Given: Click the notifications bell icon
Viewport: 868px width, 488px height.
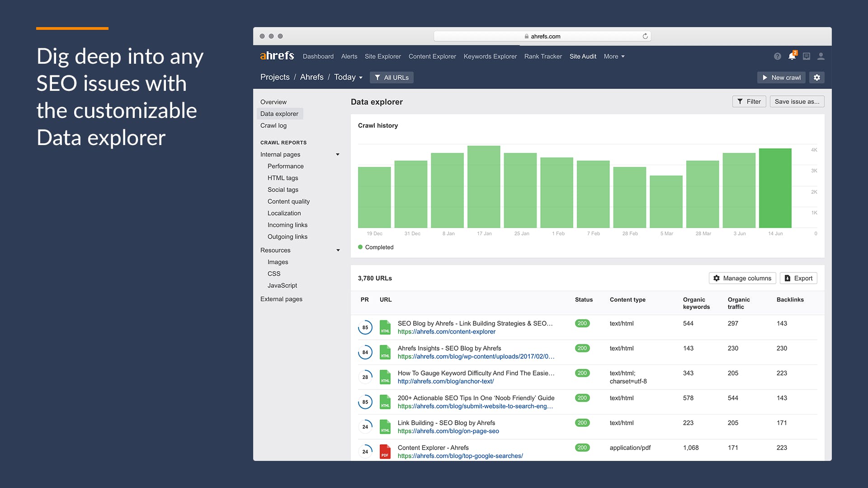Looking at the screenshot, I should (792, 56).
